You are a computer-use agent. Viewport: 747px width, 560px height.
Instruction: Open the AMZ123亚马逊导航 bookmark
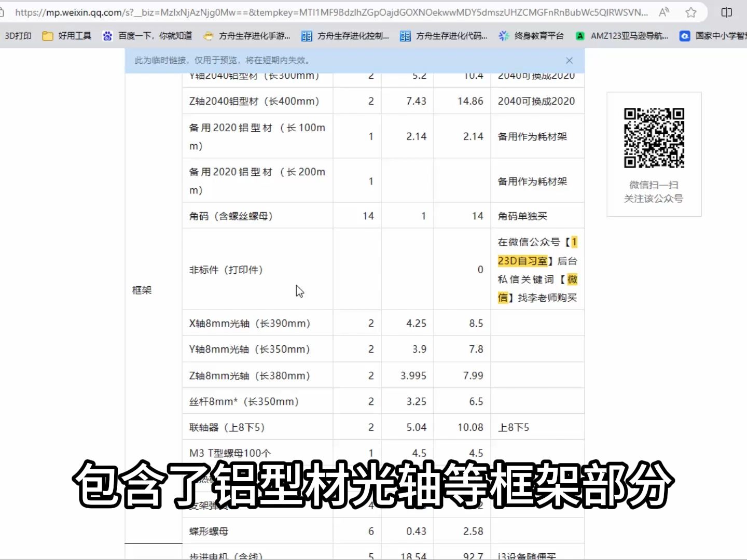[x=622, y=36]
